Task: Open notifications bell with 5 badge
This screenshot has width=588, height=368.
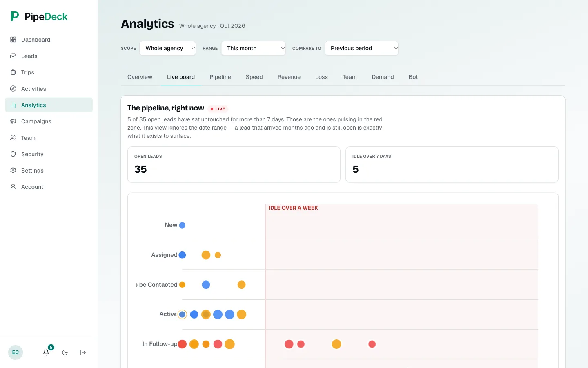Action: click(x=47, y=352)
